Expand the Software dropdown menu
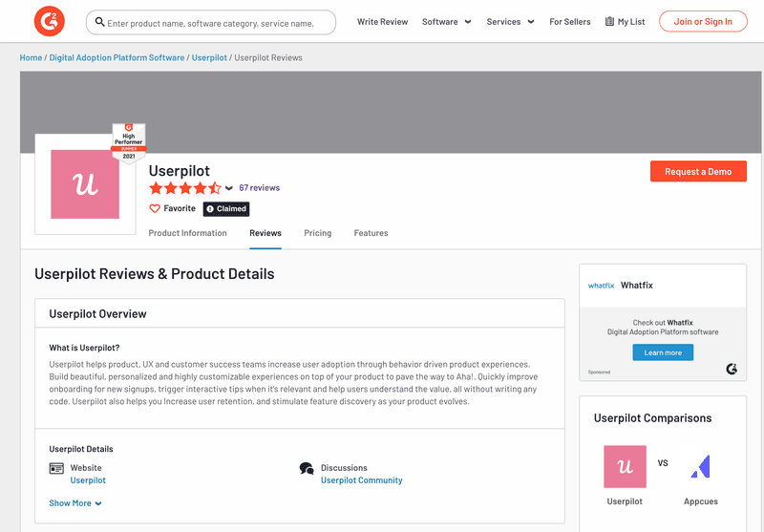The height and width of the screenshot is (532, 764). coord(446,22)
